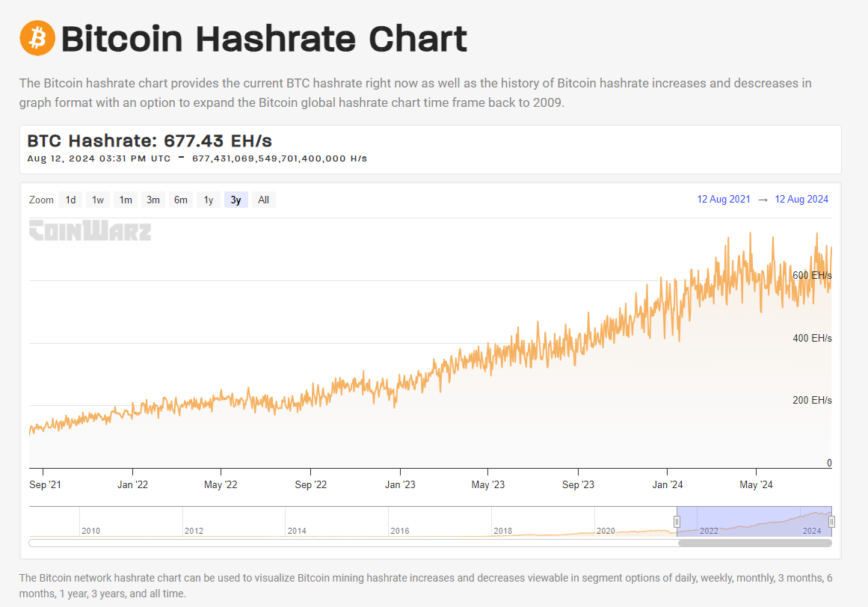Click the scrollbar track left of thumb

(353, 543)
